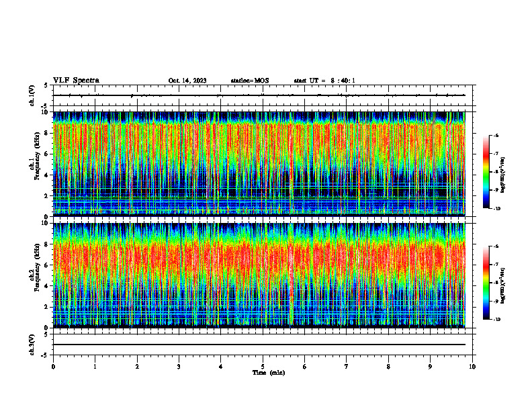Click the "9" tick on the time axis
532x411 pixels.
coord(430,367)
